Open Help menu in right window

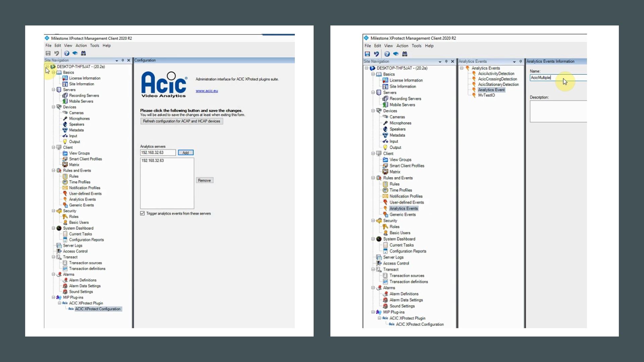[x=429, y=46]
